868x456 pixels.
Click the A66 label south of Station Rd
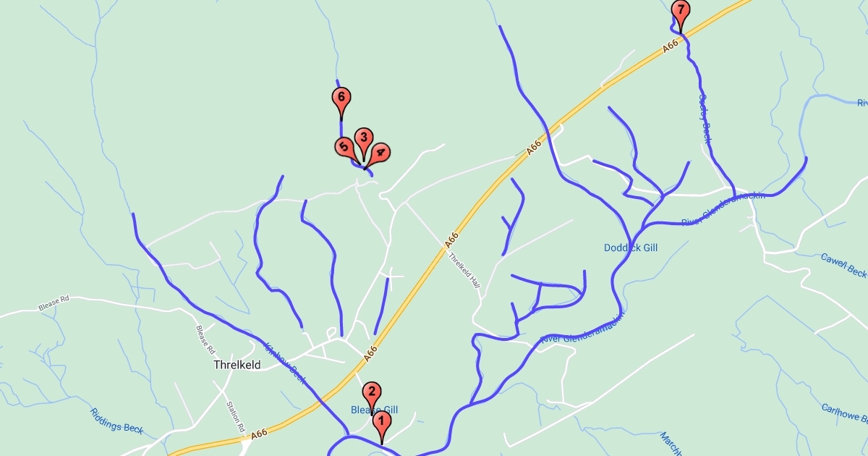point(260,434)
